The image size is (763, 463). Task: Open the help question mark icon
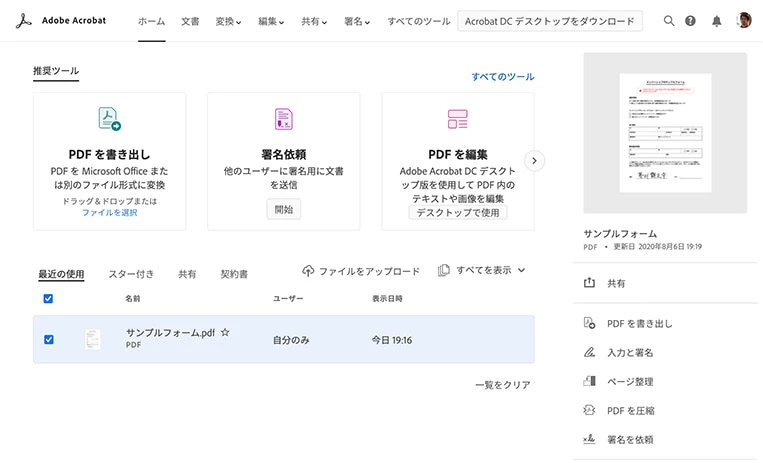[x=690, y=21]
